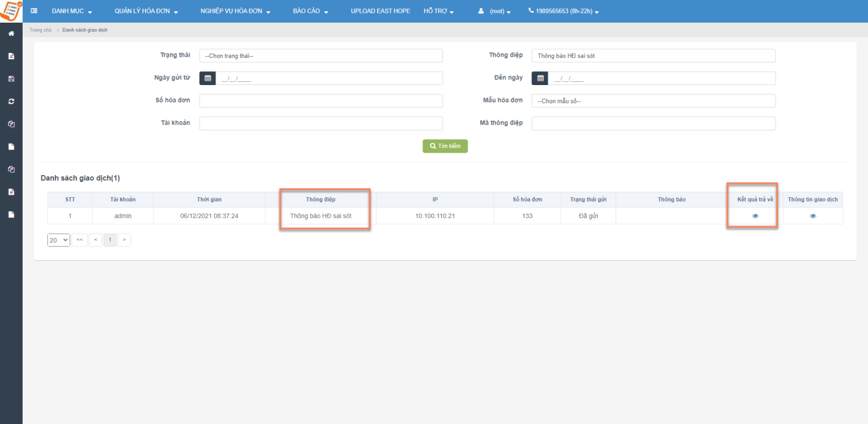The width and height of the screenshot is (868, 424).
Task: Open the (root) user account menu
Action: click(x=495, y=11)
